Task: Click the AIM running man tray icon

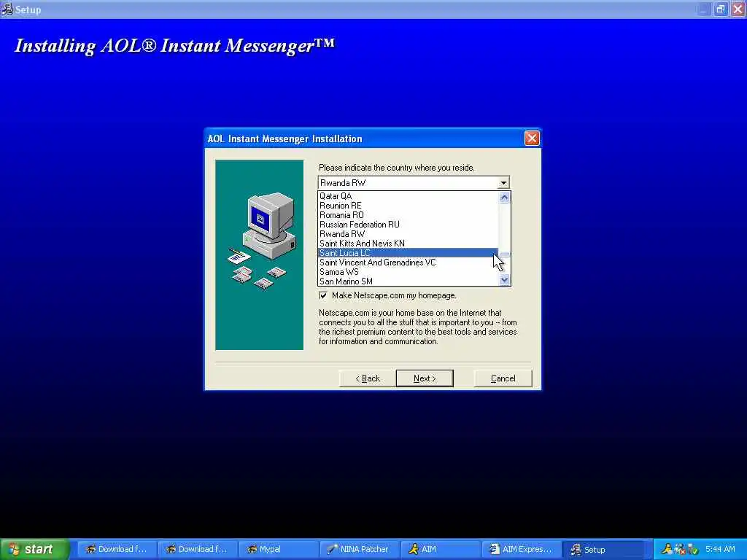Action: [667, 549]
